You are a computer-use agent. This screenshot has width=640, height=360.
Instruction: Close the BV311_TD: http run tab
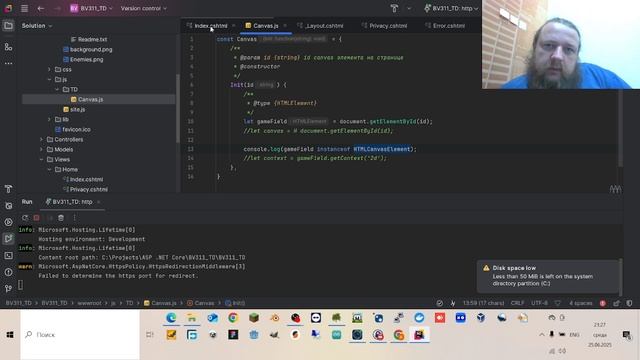(x=98, y=202)
